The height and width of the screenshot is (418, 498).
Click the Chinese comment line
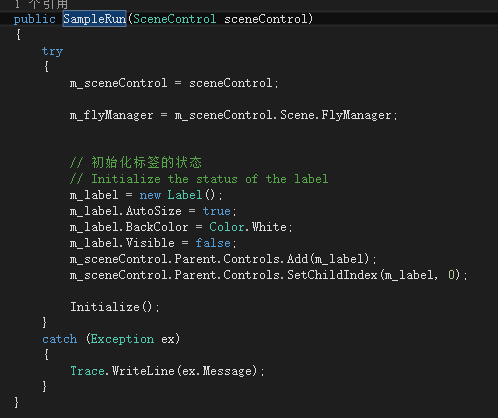(x=136, y=162)
